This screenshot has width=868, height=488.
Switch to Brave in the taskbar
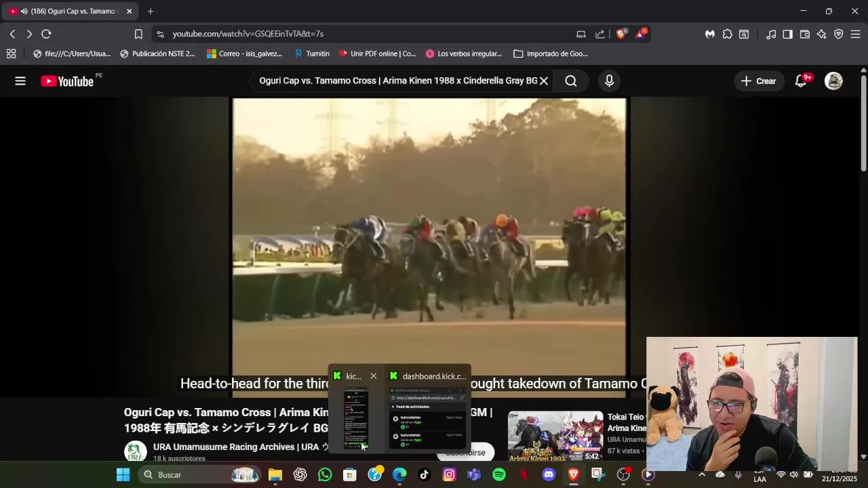[574, 474]
